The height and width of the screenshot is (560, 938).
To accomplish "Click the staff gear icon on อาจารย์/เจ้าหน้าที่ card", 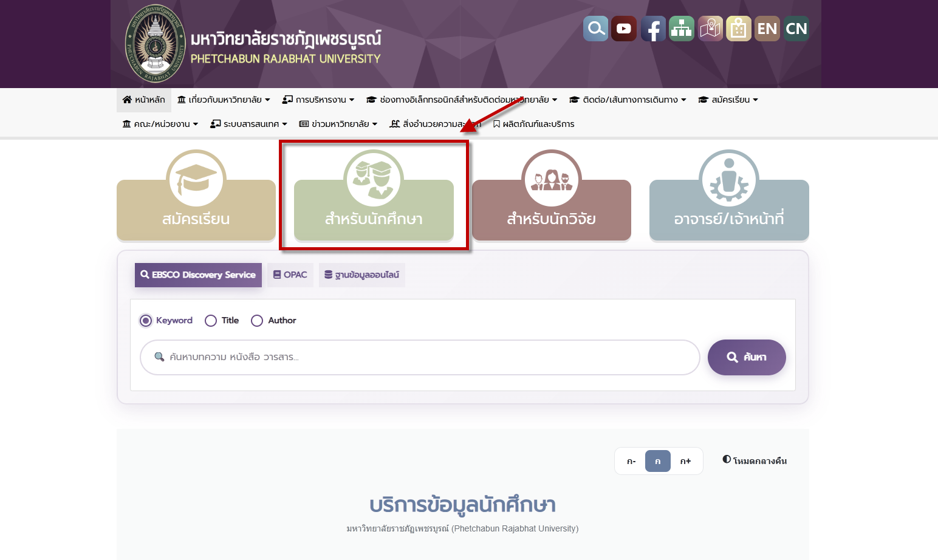I will pos(729,180).
